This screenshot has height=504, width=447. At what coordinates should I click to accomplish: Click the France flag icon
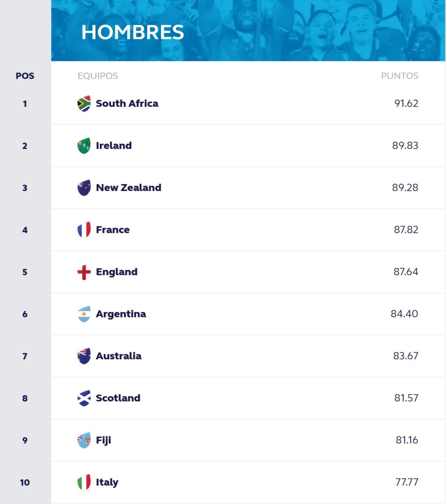click(x=84, y=230)
